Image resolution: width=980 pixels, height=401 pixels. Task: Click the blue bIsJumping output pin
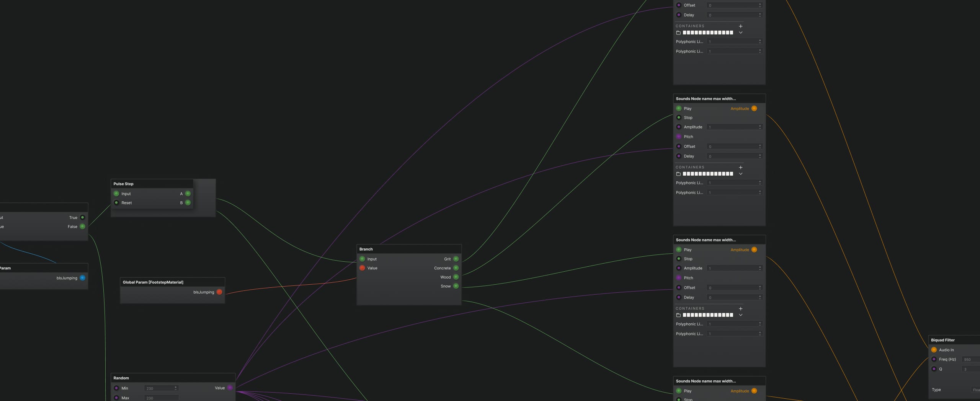82,278
